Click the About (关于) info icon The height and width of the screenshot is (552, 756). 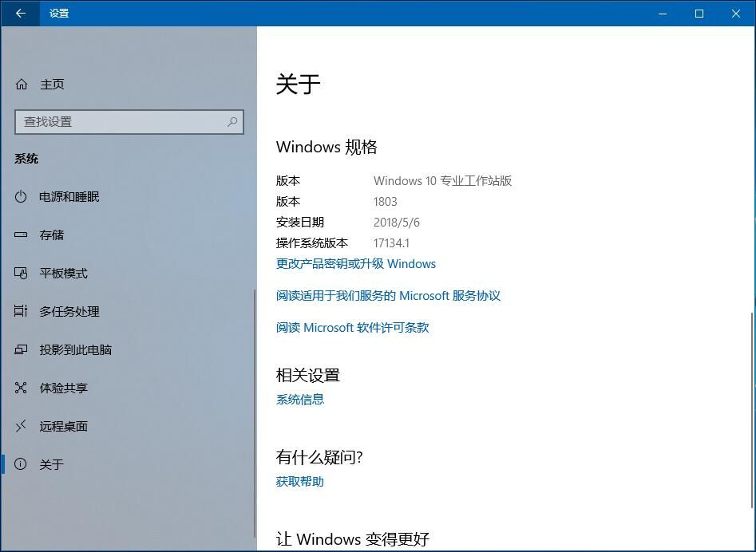pos(22,464)
